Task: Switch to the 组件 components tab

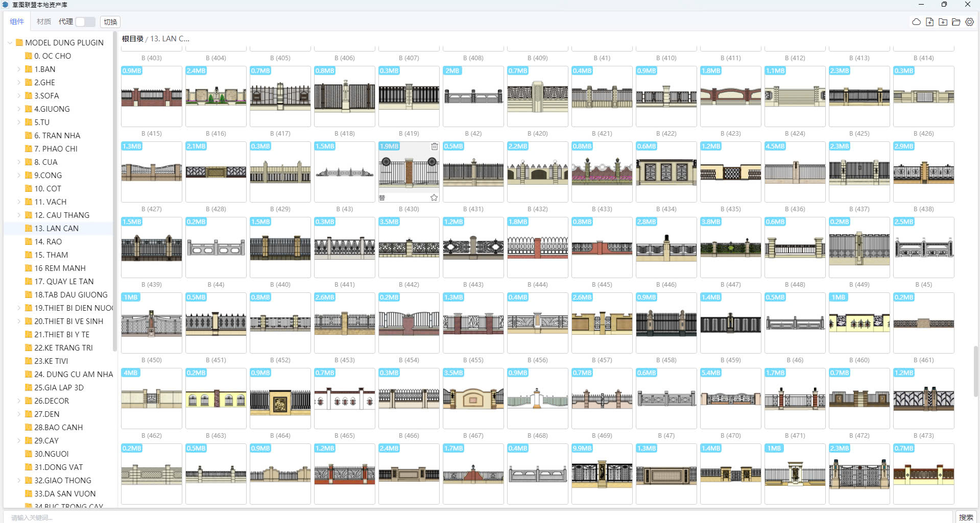Action: click(17, 21)
